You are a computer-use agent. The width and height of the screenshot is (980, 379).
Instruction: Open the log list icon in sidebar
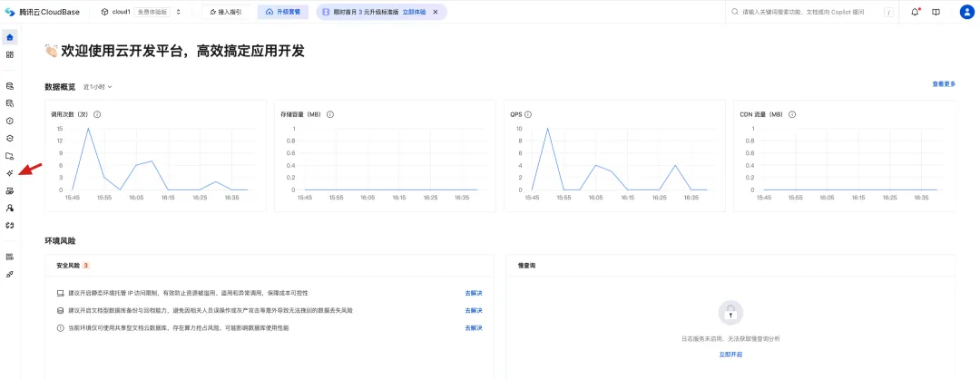click(9, 257)
